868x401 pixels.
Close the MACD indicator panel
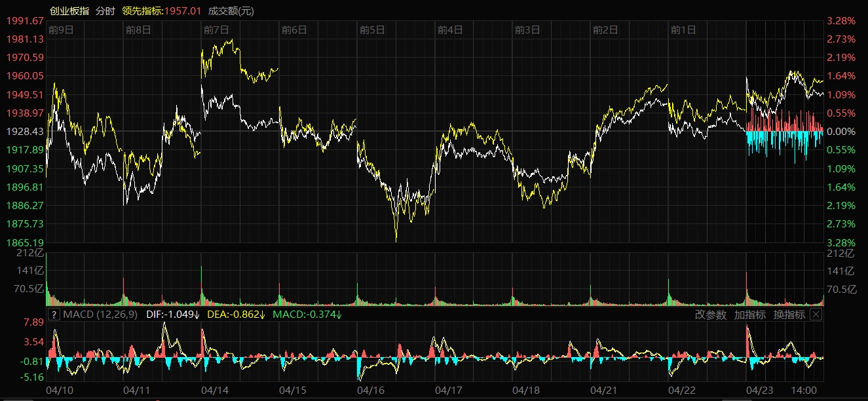point(816,315)
